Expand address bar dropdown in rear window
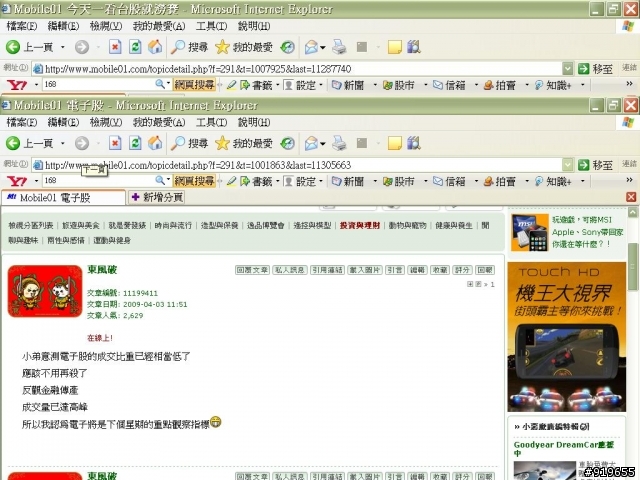 coord(567,69)
